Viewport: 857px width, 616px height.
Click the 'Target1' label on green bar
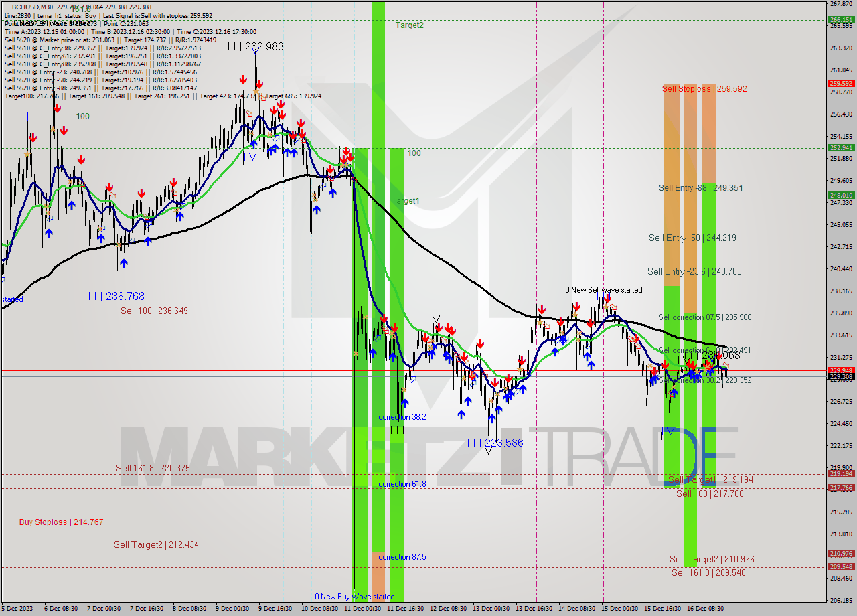(406, 201)
